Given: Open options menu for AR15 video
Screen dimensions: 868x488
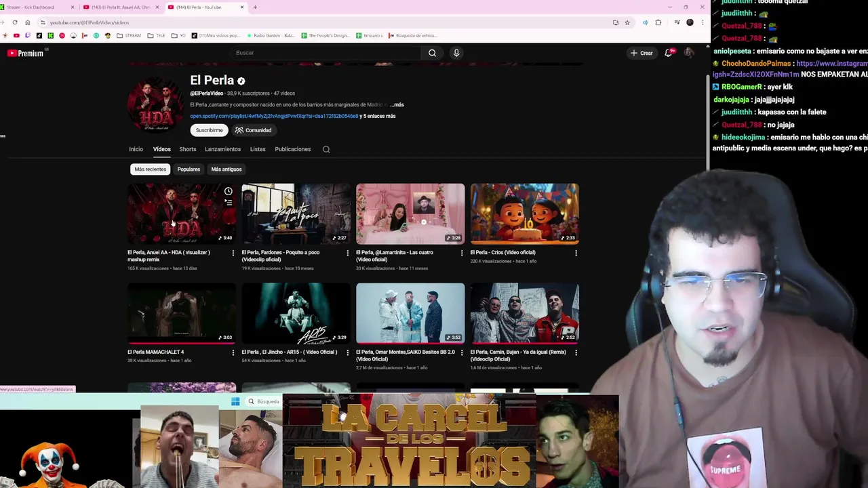Looking at the screenshot, I should point(347,352).
